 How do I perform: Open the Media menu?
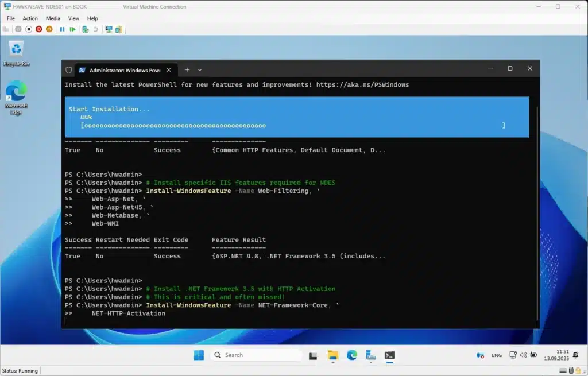pyautogui.click(x=53, y=18)
